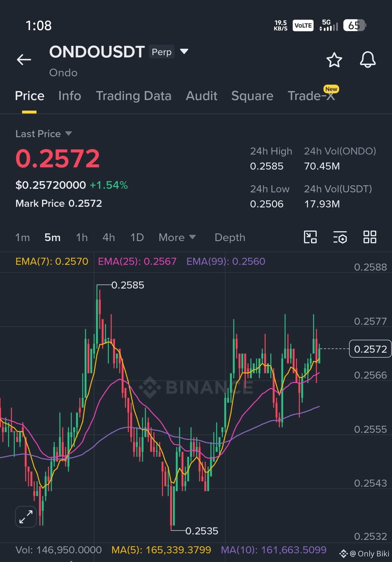This screenshot has width=392, height=562.
Task: Open the grid layout tools icon
Action: [x=370, y=237]
